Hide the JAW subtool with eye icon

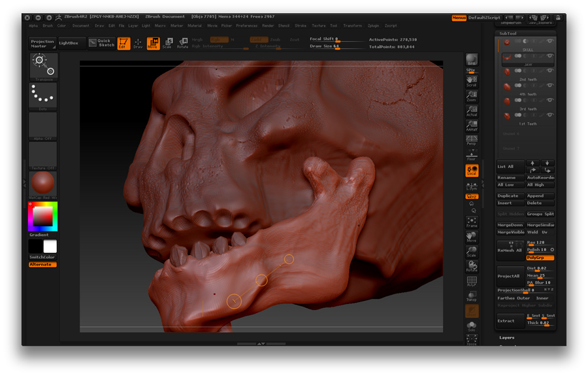(x=549, y=56)
